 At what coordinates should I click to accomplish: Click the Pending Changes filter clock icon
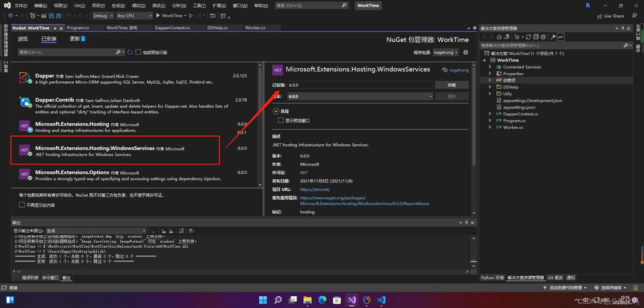pos(517,37)
